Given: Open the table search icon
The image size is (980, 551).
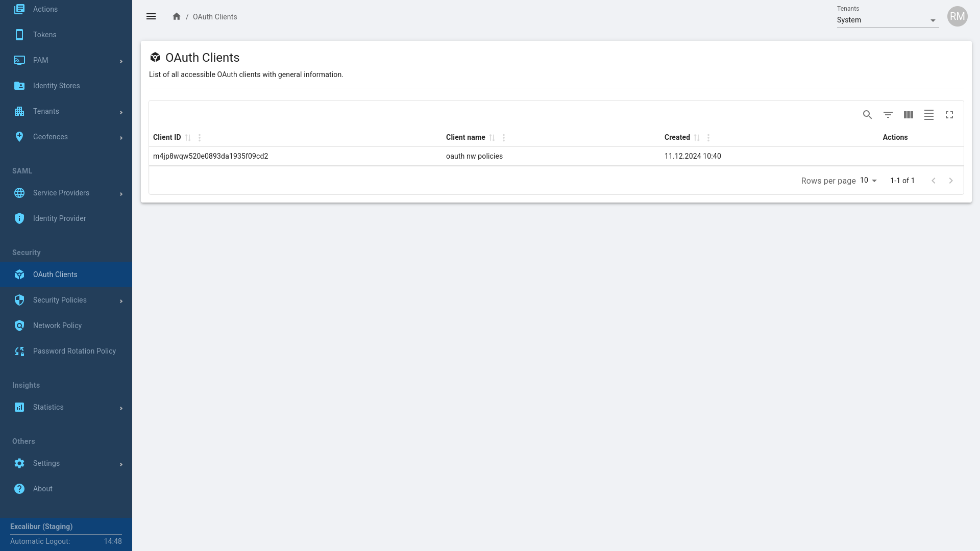Looking at the screenshot, I should pos(867,115).
